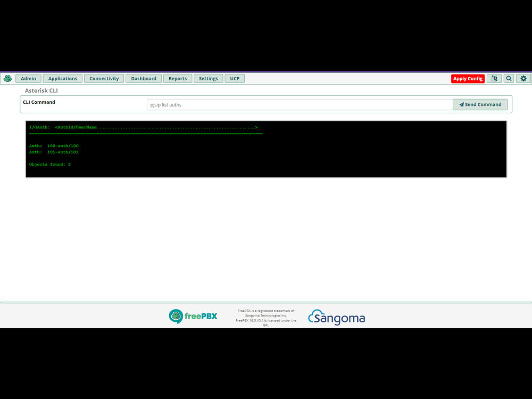The width and height of the screenshot is (532, 399).
Task: Click the I/OAuth header line in output
Action: (143, 127)
